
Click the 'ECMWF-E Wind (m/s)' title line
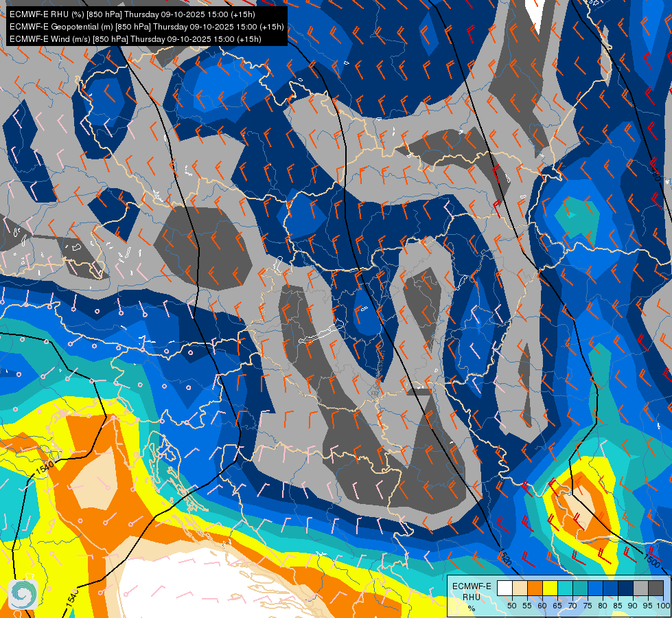[135, 39]
